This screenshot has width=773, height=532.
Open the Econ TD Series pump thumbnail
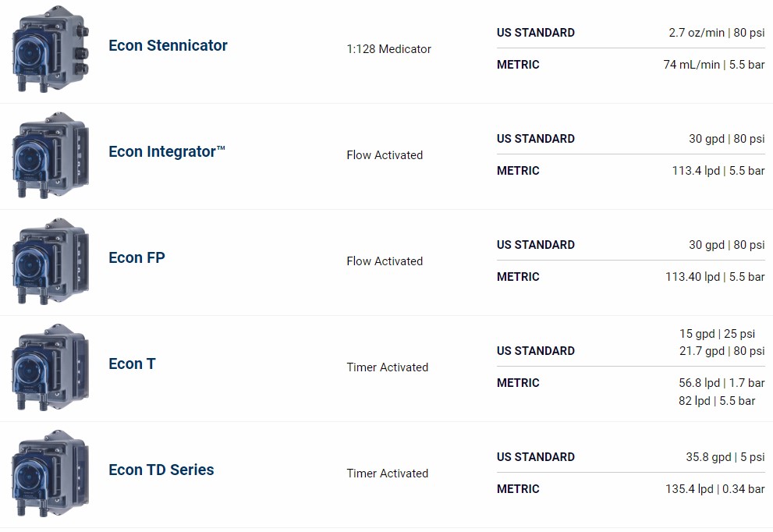(51, 473)
